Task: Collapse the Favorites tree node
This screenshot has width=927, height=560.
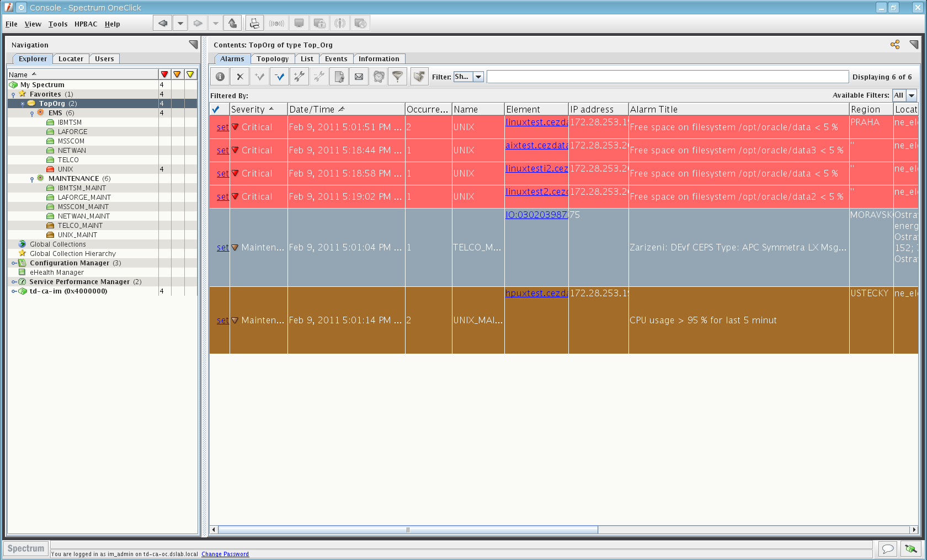Action: (13, 95)
